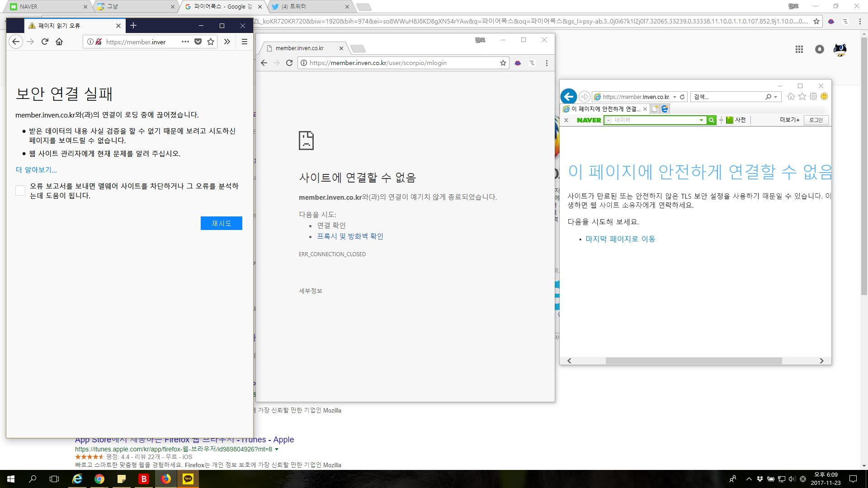The image size is (868, 488).
Task: Open IE address bar dropdown arrow
Action: tap(675, 97)
